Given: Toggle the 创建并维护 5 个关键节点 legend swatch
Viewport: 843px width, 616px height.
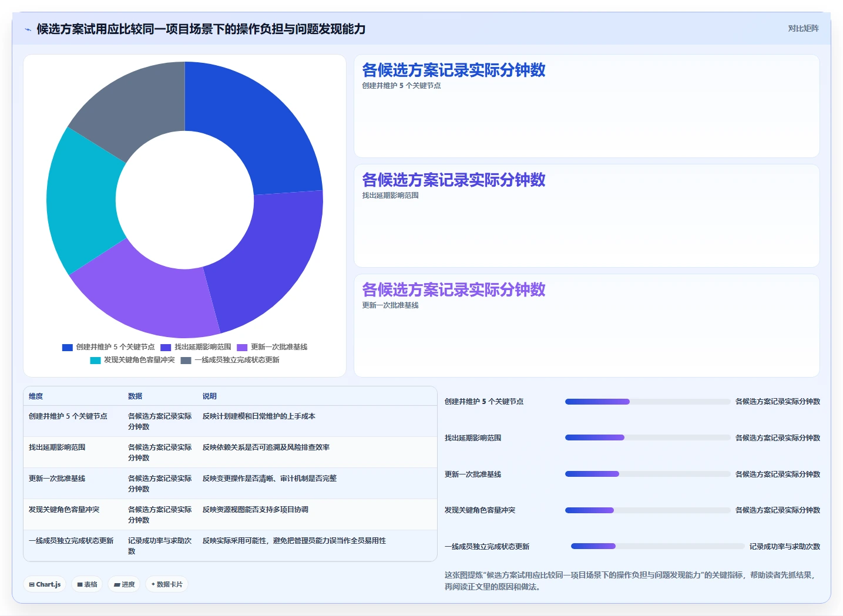Looking at the screenshot, I should point(68,347).
